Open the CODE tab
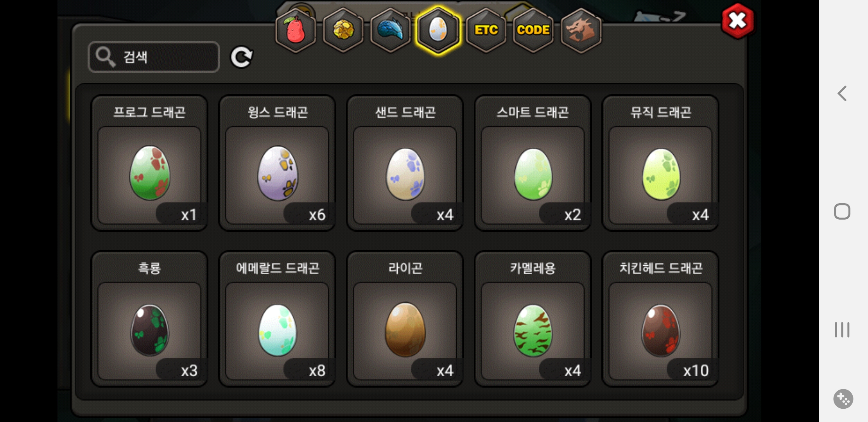Image resolution: width=868 pixels, height=422 pixels. tap(533, 30)
